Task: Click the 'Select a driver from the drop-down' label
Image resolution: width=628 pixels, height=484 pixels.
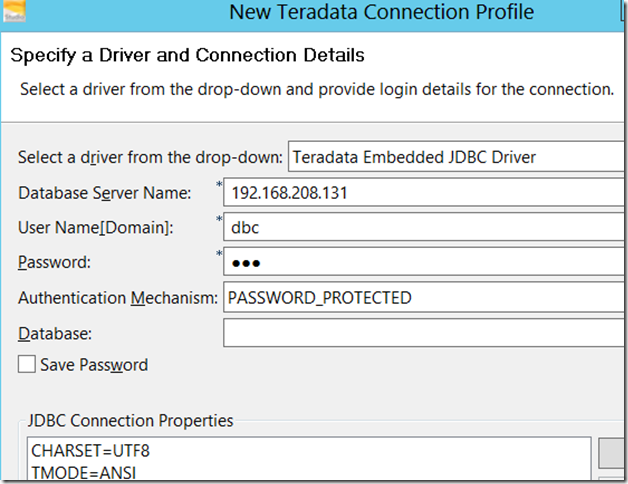Action: click(150, 158)
